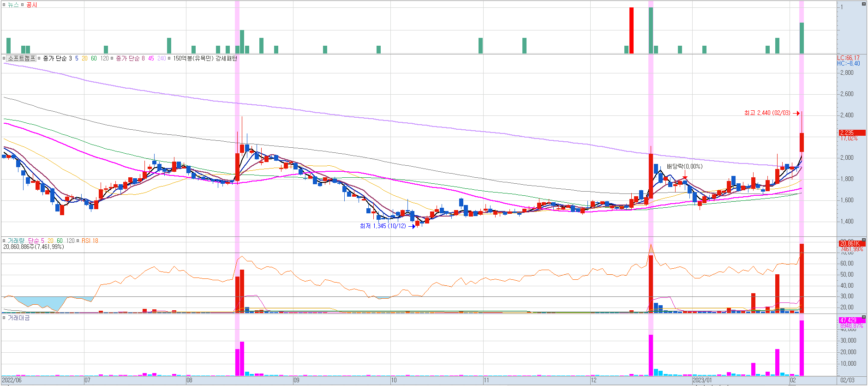
Task: Toggle the square marker before 소프트캠프
Action: click(x=4, y=58)
